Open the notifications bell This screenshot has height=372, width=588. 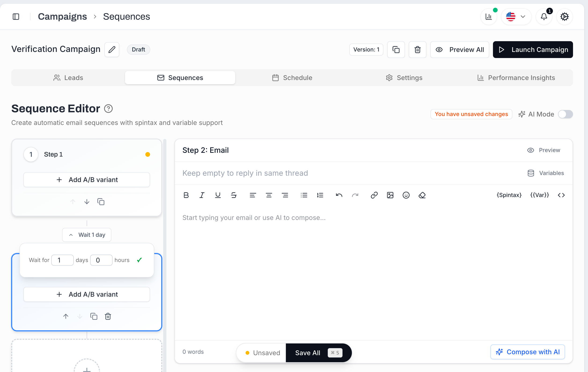coord(544,17)
